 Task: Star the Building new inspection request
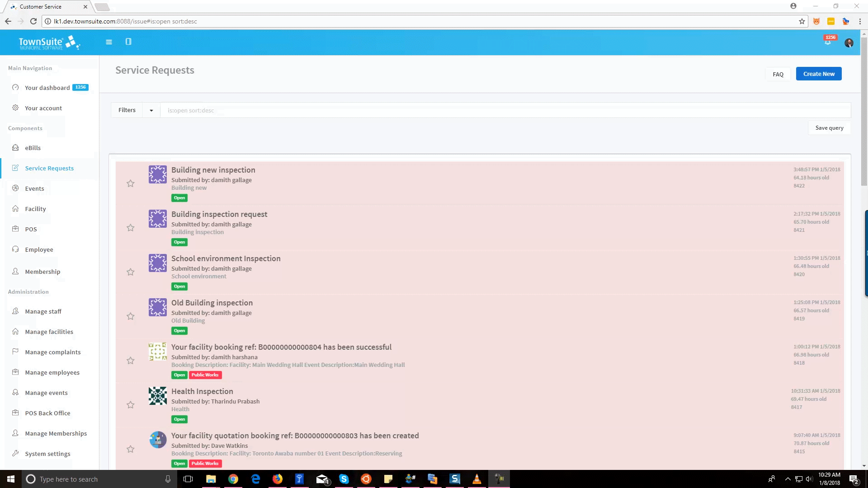pos(131,183)
